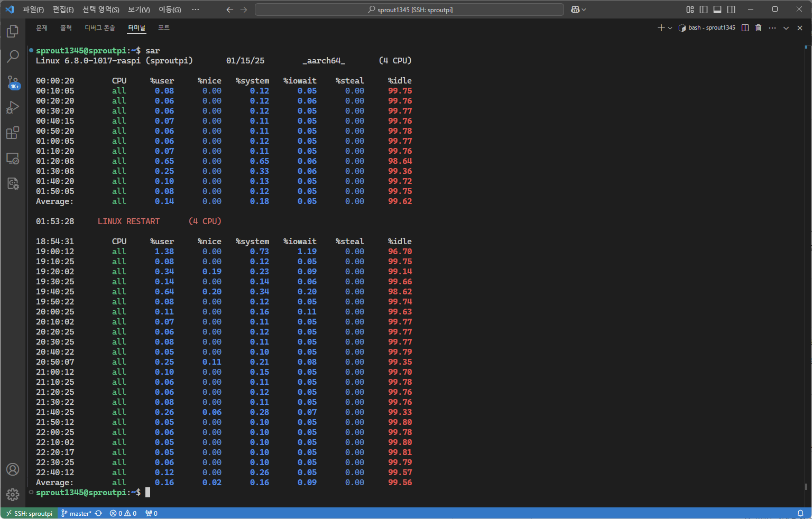Screen dimensions: 812x519
Task: Open the Extensions view
Action: [13, 133]
